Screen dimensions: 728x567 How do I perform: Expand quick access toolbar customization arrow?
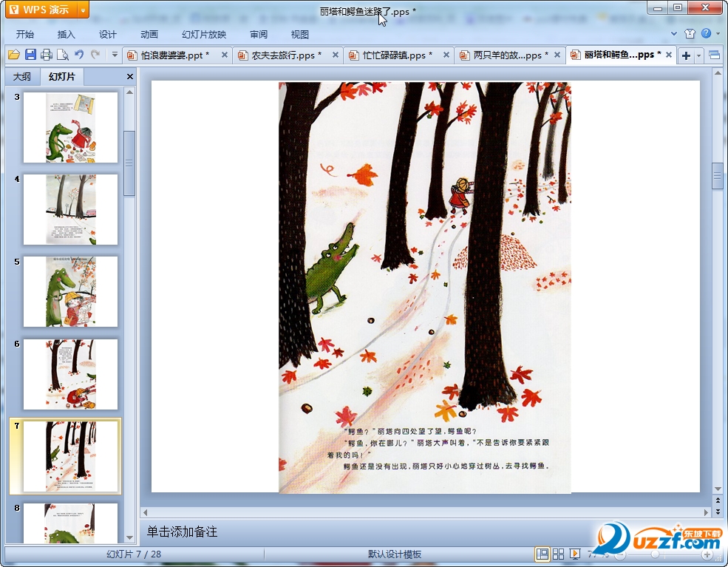pos(115,55)
